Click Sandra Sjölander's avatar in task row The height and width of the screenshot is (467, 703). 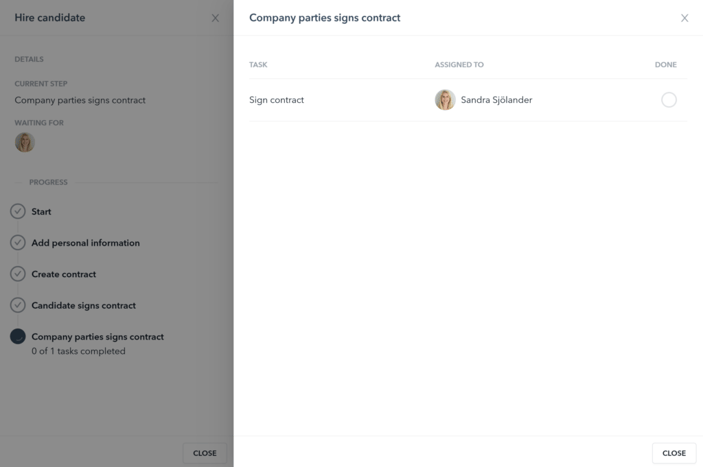[x=445, y=99]
